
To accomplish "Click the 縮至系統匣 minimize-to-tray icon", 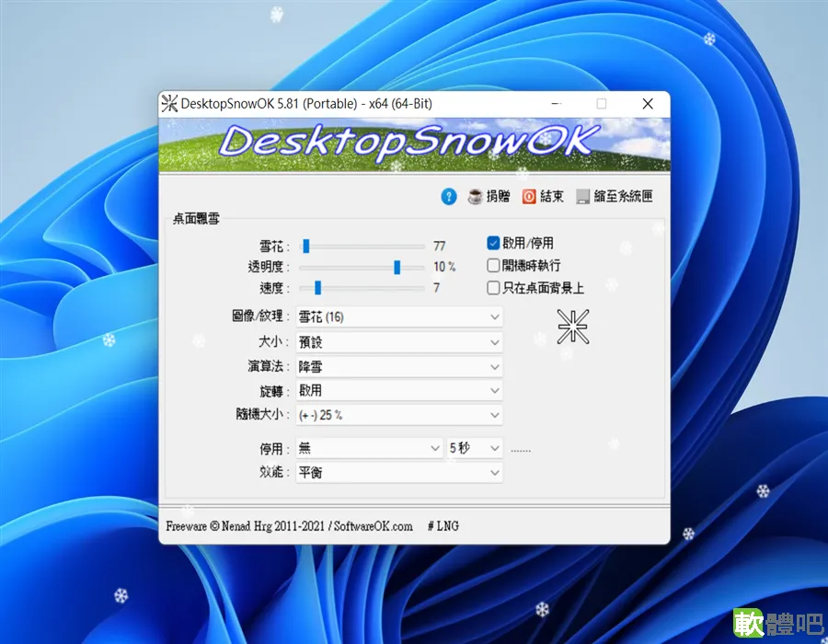I will (582, 196).
